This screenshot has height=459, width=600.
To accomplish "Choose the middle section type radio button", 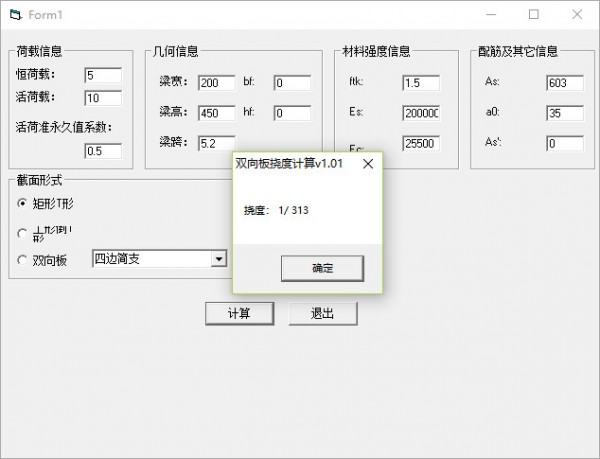I will pos(22,233).
